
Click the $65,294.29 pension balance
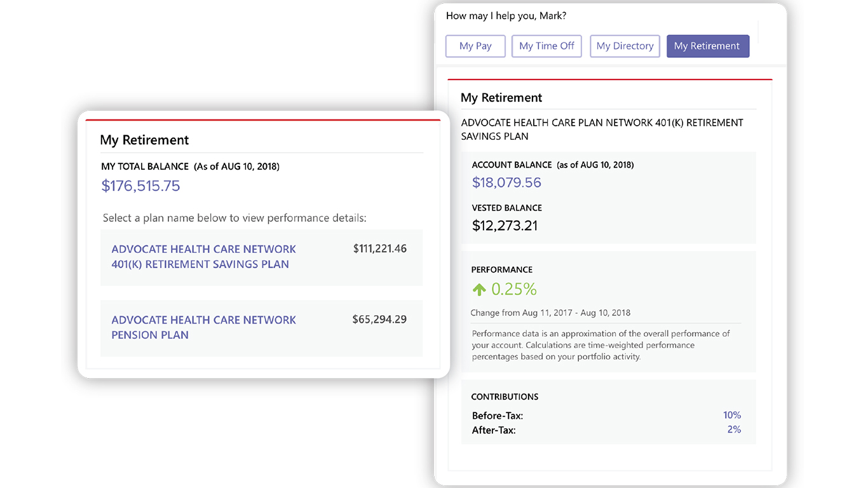tap(379, 320)
